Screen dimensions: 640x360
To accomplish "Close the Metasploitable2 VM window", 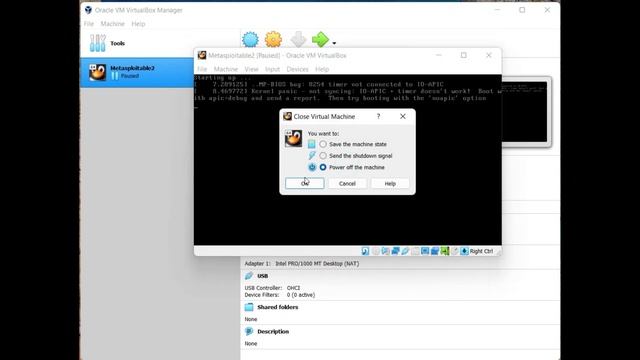I will pos(489,55).
